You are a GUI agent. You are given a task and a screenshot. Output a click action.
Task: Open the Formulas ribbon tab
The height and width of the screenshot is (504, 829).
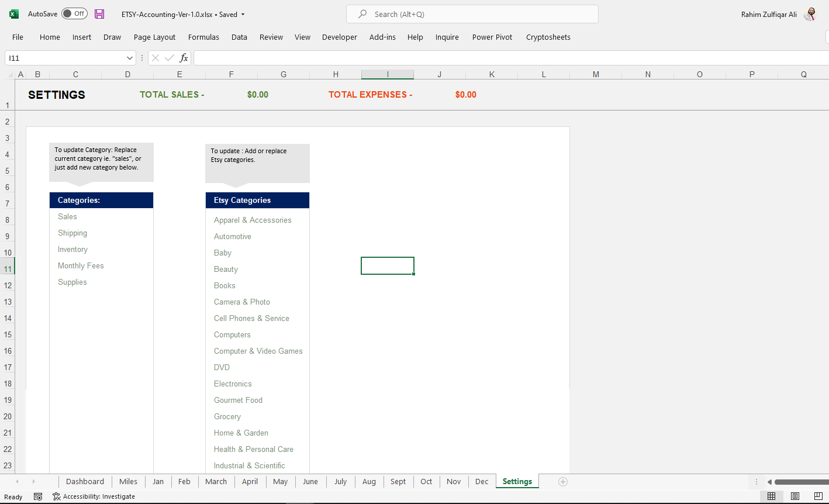coord(203,37)
